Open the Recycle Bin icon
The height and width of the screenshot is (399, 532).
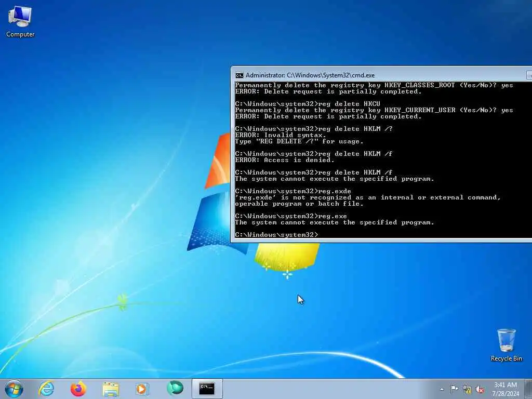pyautogui.click(x=506, y=344)
